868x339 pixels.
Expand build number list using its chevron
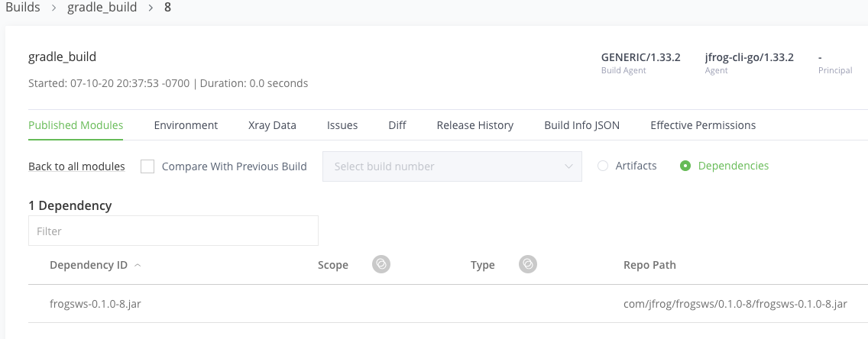click(x=568, y=166)
